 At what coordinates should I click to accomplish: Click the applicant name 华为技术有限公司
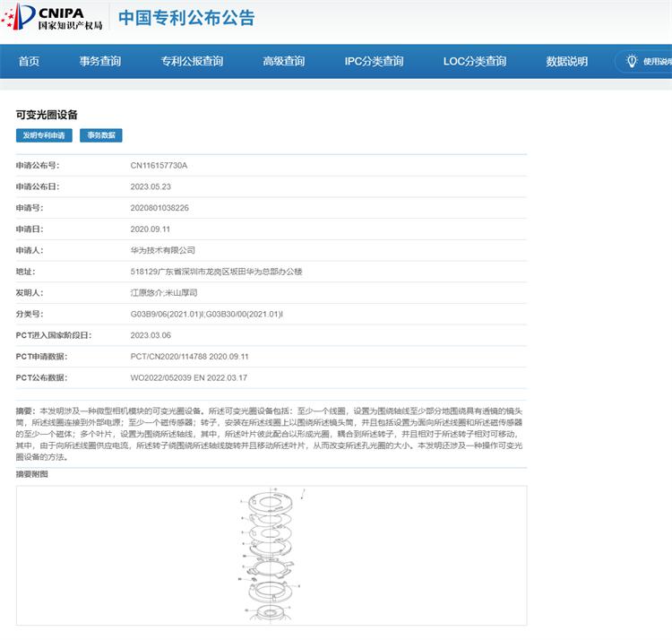[x=162, y=250]
